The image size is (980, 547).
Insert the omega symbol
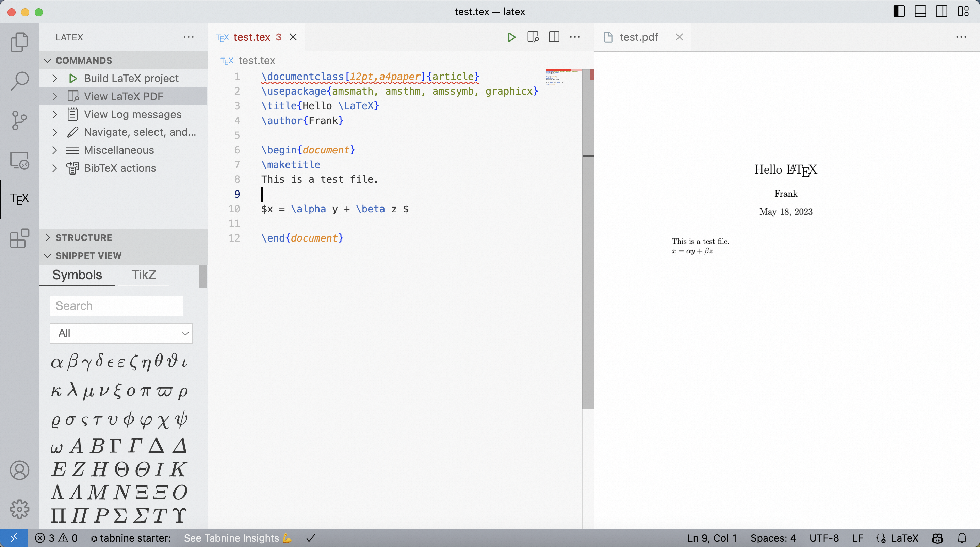56,448
